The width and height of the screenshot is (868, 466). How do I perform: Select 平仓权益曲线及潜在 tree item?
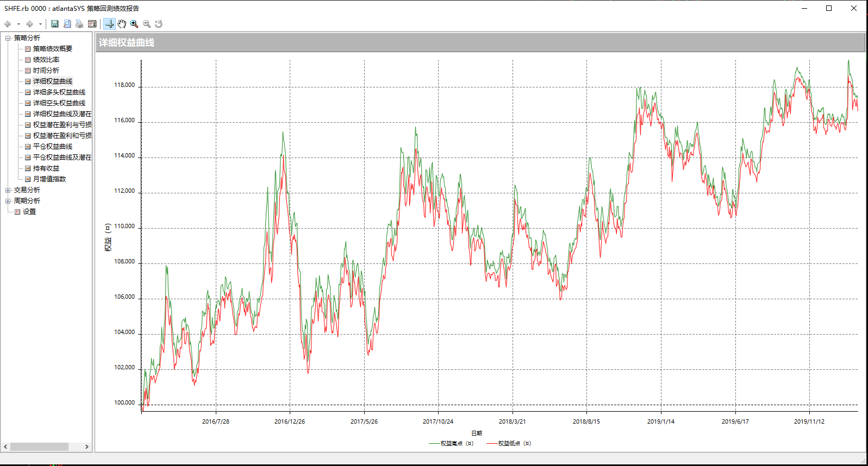[x=62, y=158]
